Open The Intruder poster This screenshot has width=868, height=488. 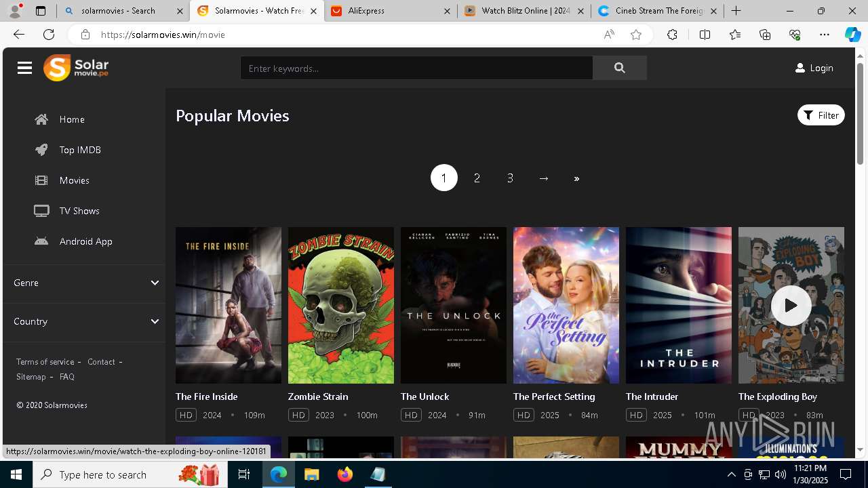point(679,305)
